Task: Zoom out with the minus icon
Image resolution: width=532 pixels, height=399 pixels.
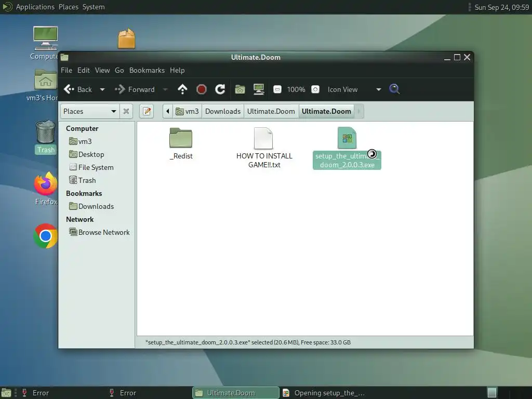Action: click(x=277, y=89)
